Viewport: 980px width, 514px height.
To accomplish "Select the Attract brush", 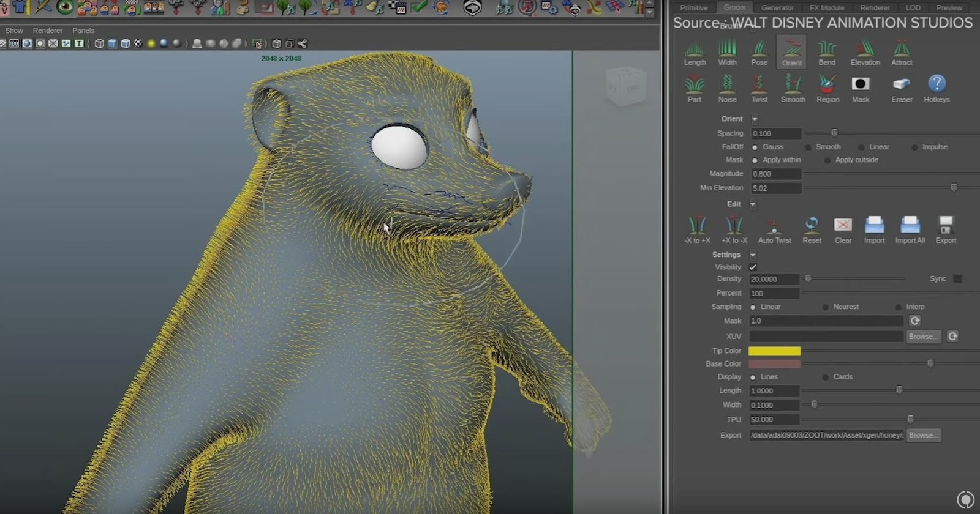I will (902, 53).
